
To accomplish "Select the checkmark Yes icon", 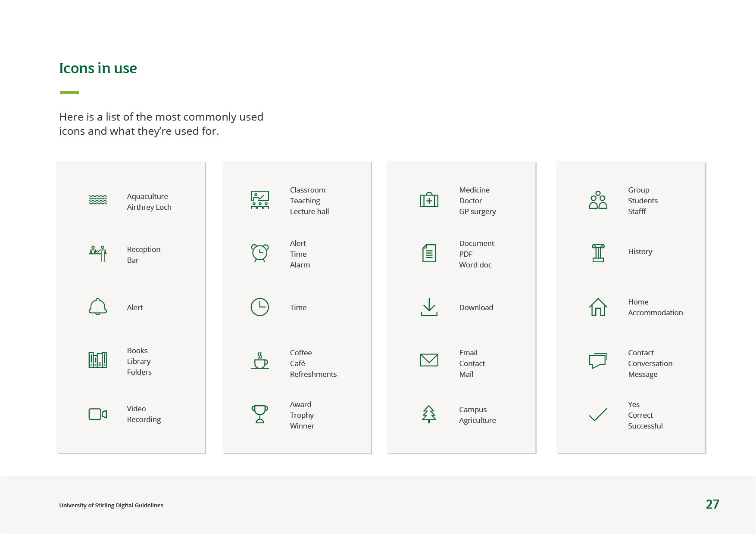I will 598,414.
